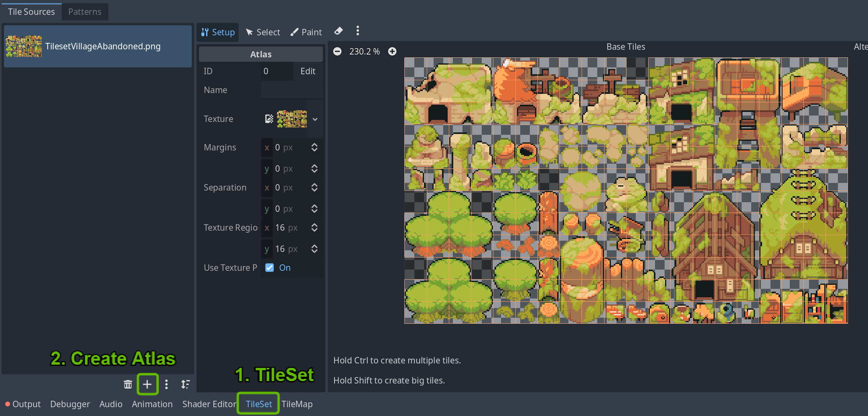Select the eraser tool in the toolbar
868x416 pixels.
(338, 31)
